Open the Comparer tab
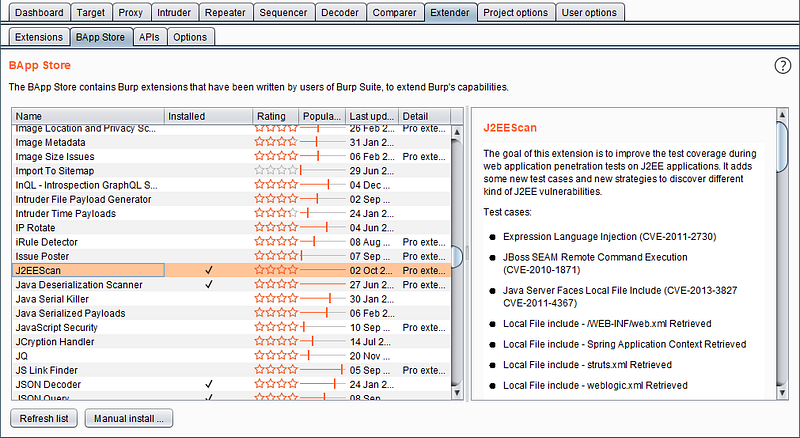 click(x=394, y=12)
